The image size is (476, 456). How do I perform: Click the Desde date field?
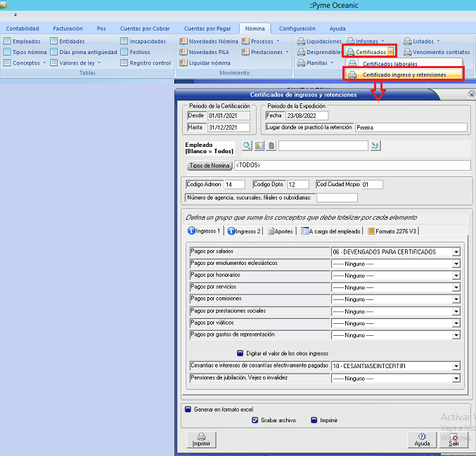pos(229,116)
